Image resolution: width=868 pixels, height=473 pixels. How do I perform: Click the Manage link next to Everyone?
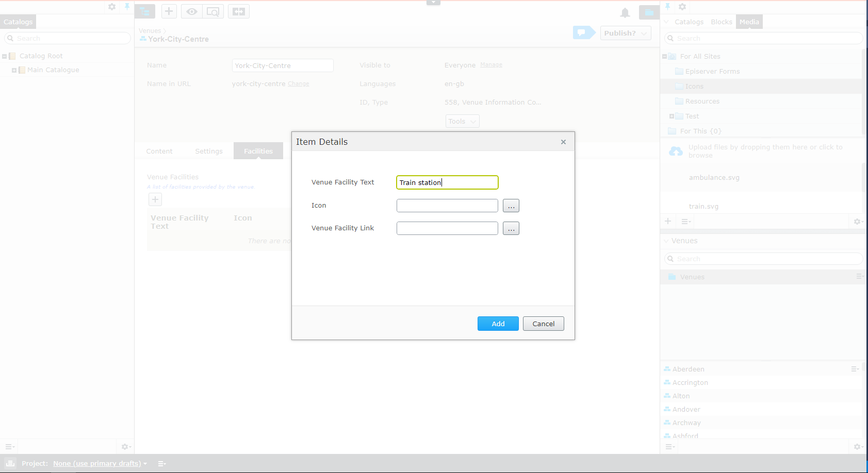[x=490, y=65]
